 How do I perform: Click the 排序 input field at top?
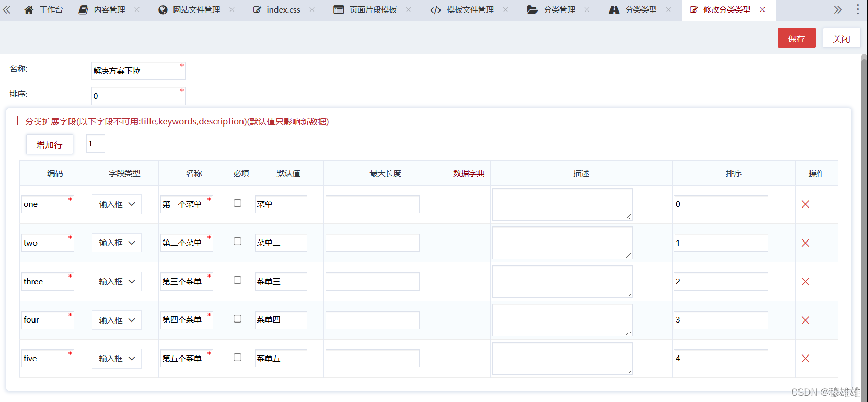click(x=138, y=96)
